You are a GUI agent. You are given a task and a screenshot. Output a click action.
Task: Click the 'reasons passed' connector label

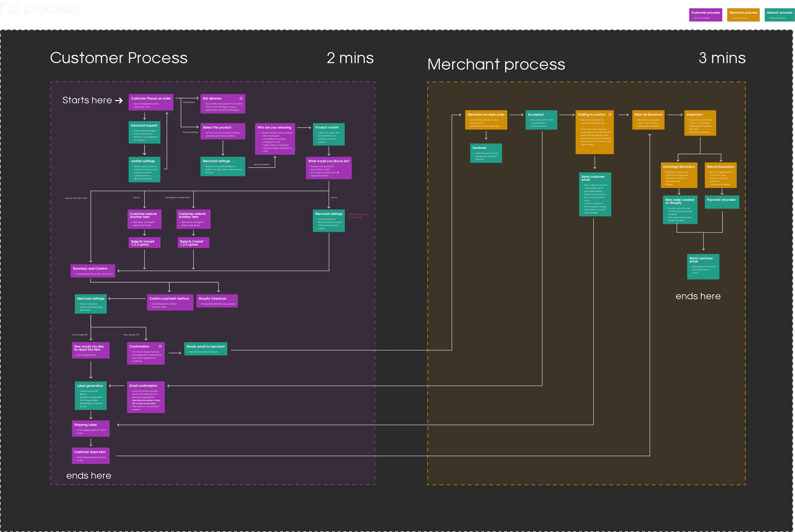pyautogui.click(x=261, y=164)
